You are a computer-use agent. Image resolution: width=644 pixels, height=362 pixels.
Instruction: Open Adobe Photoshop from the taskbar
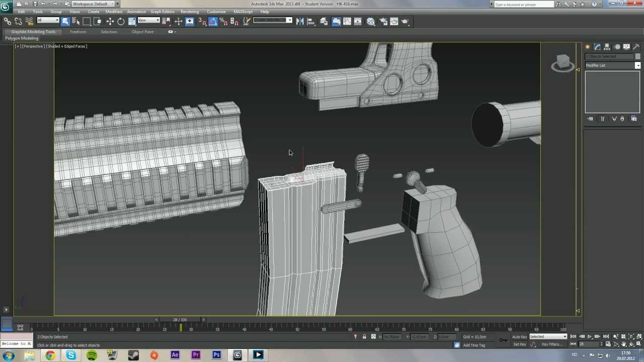coord(216,355)
